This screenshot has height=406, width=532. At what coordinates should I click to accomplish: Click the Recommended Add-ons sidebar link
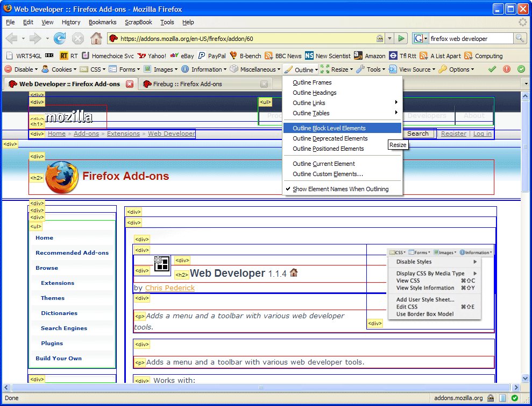(x=72, y=253)
